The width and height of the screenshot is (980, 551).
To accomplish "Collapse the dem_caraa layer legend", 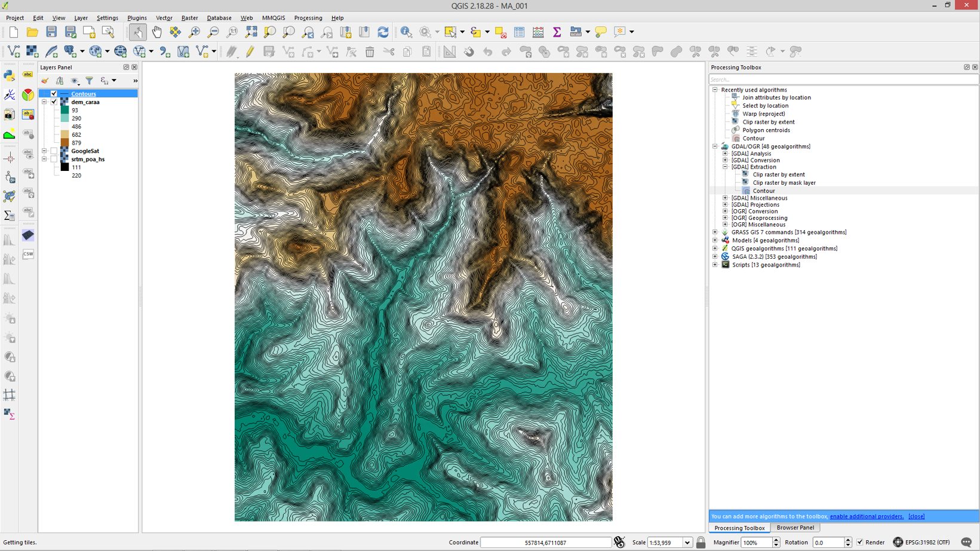I will pyautogui.click(x=44, y=102).
